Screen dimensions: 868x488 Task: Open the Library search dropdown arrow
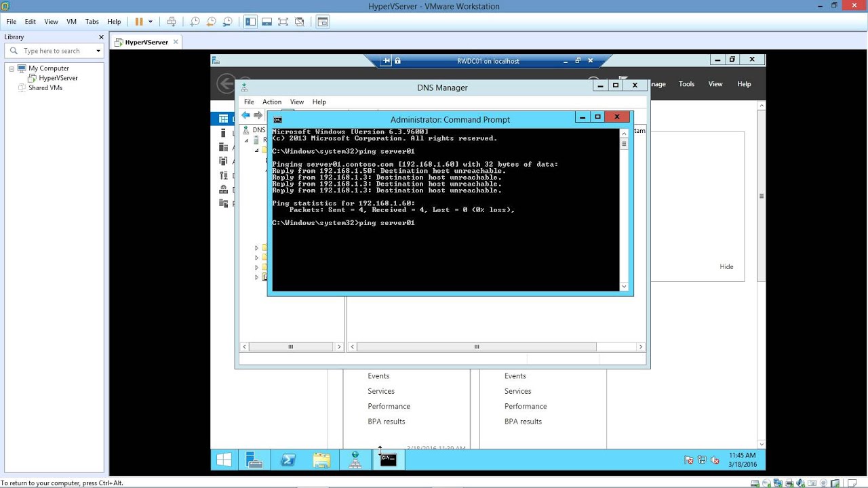click(x=98, y=51)
